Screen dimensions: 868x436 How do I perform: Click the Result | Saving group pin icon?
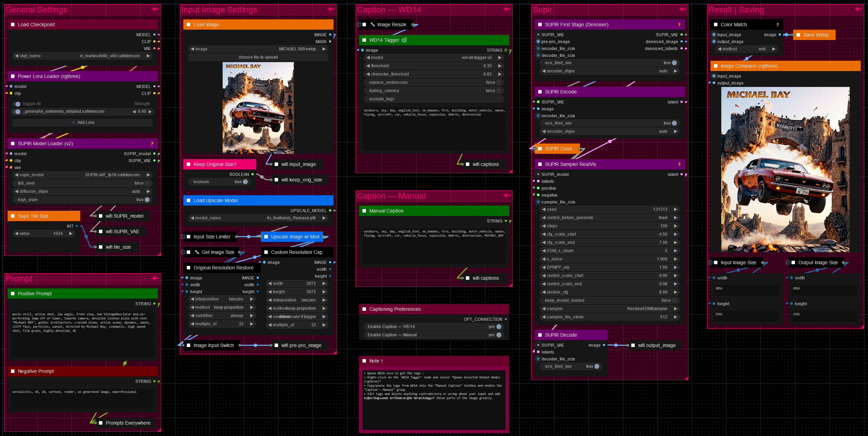858,9
